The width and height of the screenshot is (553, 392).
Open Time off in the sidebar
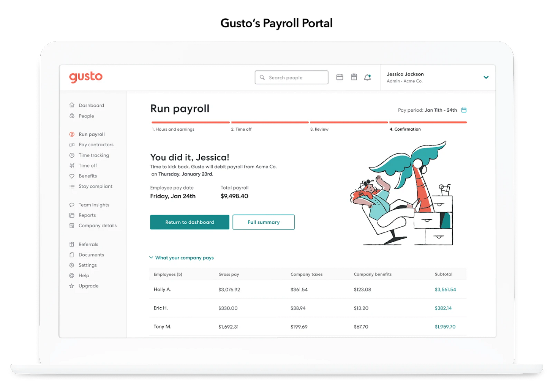(x=88, y=166)
